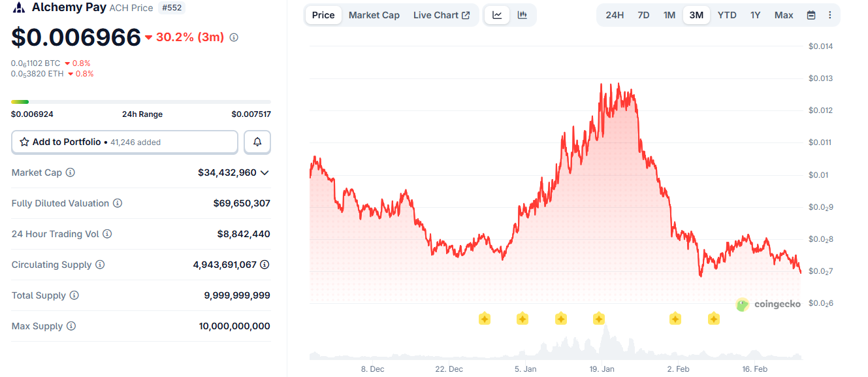Viewport: 868px width, 377px height.
Task: Add Alchemy Pay to Portfolio
Action: pyautogui.click(x=125, y=142)
